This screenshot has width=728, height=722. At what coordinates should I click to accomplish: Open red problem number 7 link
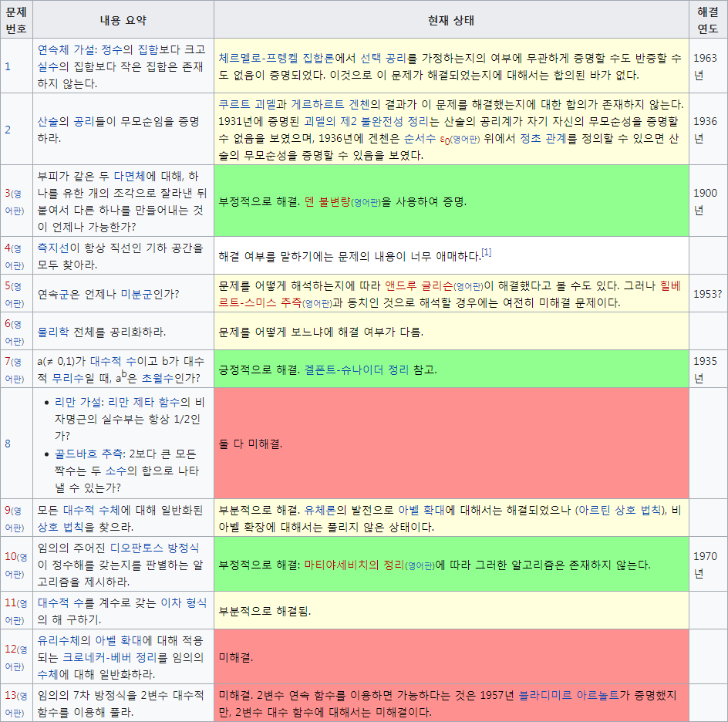coord(8,361)
